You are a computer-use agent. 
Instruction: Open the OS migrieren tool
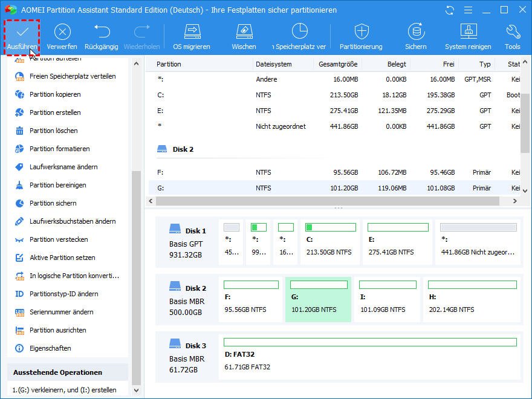(192, 34)
